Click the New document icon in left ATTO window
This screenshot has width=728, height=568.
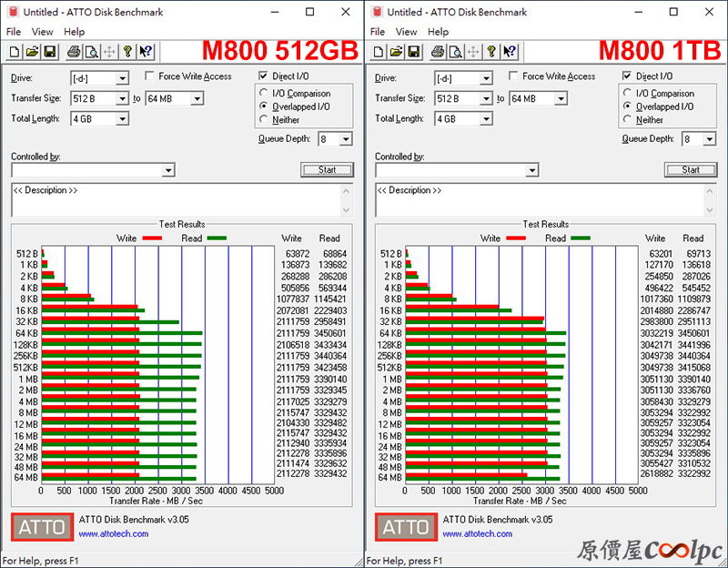tap(15, 52)
